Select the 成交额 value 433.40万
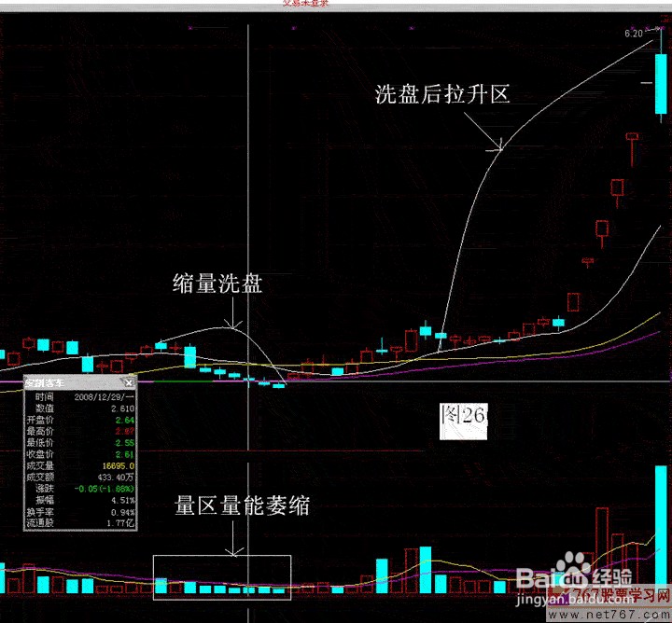The image size is (672, 623). click(x=116, y=477)
